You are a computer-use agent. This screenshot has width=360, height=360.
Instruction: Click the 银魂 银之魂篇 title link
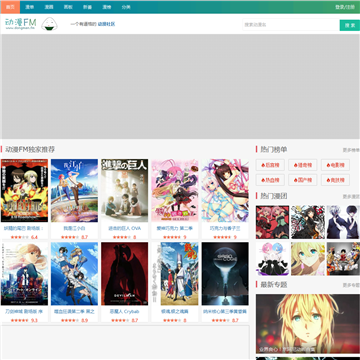(x=175, y=312)
